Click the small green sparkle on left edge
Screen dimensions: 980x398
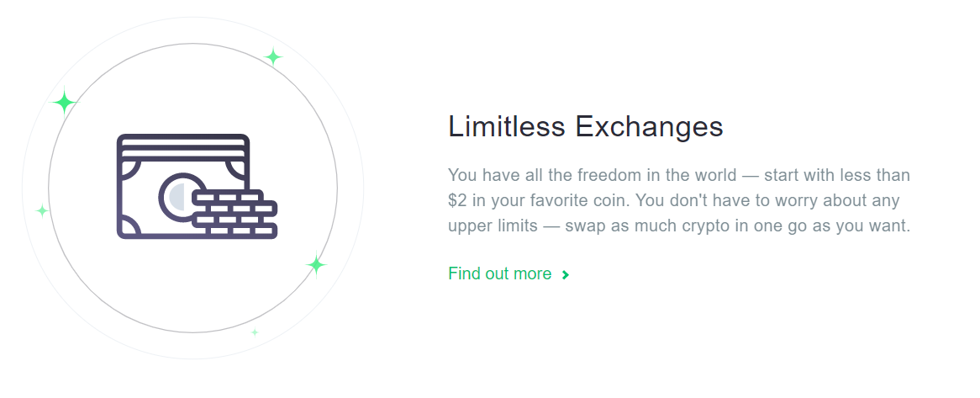[x=42, y=211]
